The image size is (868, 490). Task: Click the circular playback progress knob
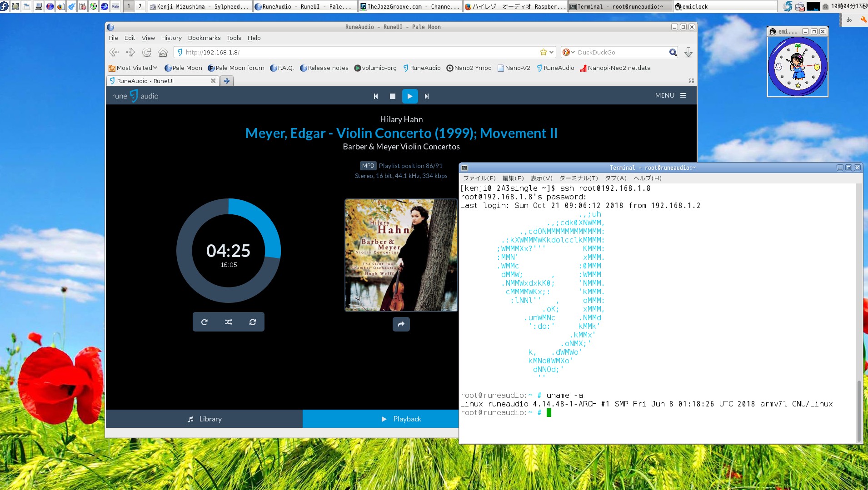229,251
